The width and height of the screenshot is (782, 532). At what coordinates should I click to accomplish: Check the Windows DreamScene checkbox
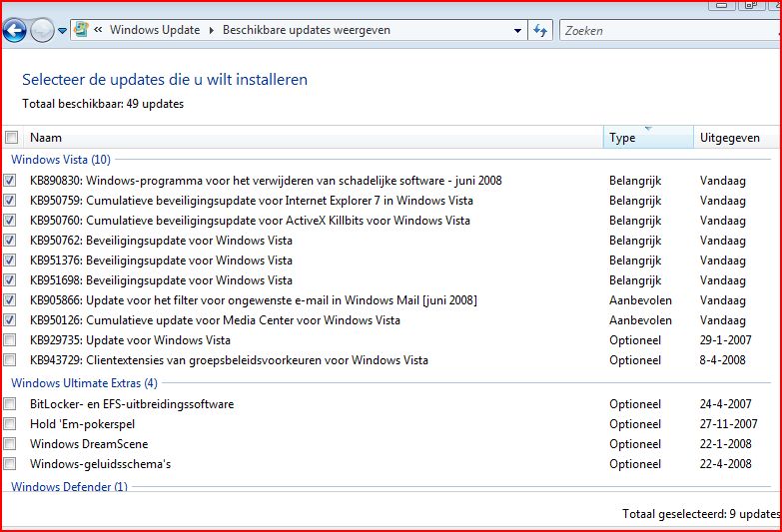10,443
